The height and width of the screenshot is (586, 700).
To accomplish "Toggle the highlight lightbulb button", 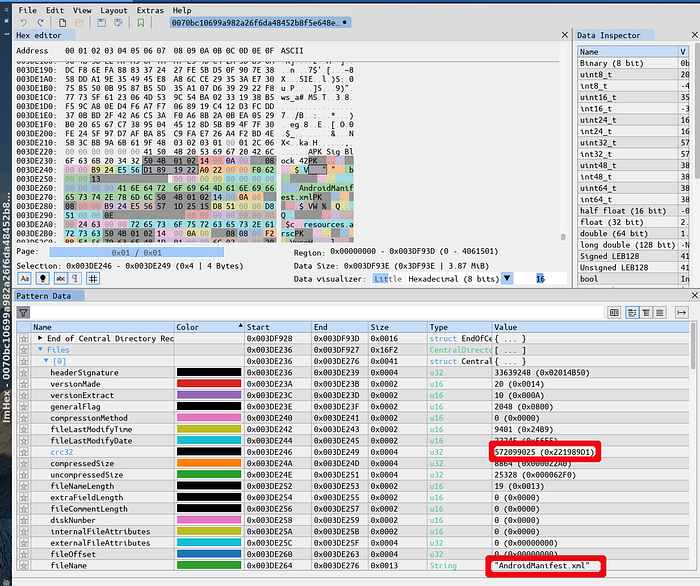I will pyautogui.click(x=42, y=278).
